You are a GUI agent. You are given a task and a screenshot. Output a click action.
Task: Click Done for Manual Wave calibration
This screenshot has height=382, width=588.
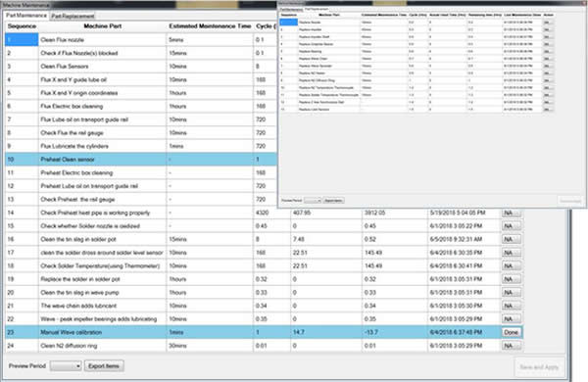point(512,332)
